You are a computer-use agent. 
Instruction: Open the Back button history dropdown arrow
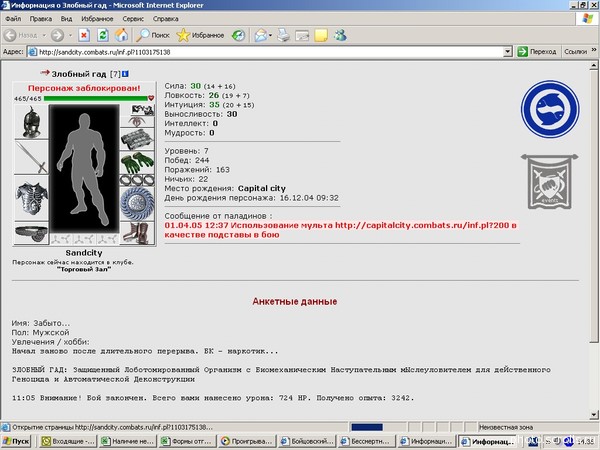point(44,36)
